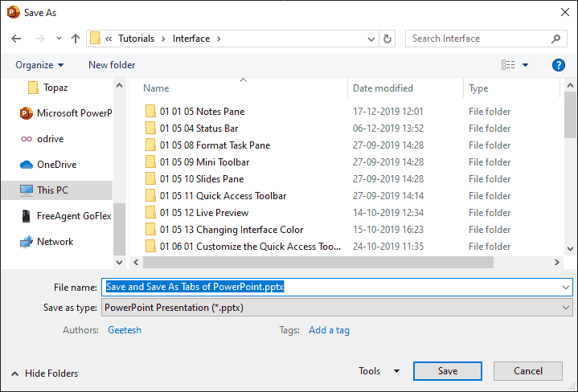578x392 pixels.
Task: Select FreeAgent GoFlex drive in navigation pane
Action: [x=66, y=216]
